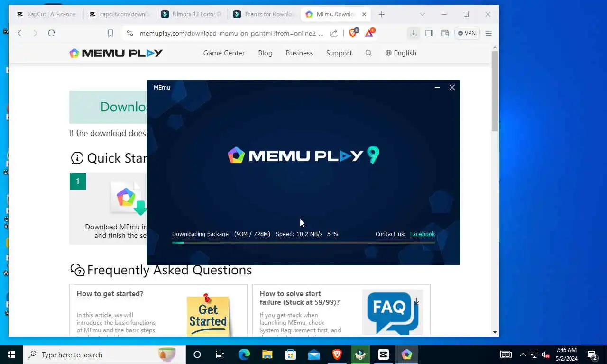This screenshot has height=364, width=607.
Task: Click the Speed: 10.2 MB/s text
Action: tap(299, 234)
